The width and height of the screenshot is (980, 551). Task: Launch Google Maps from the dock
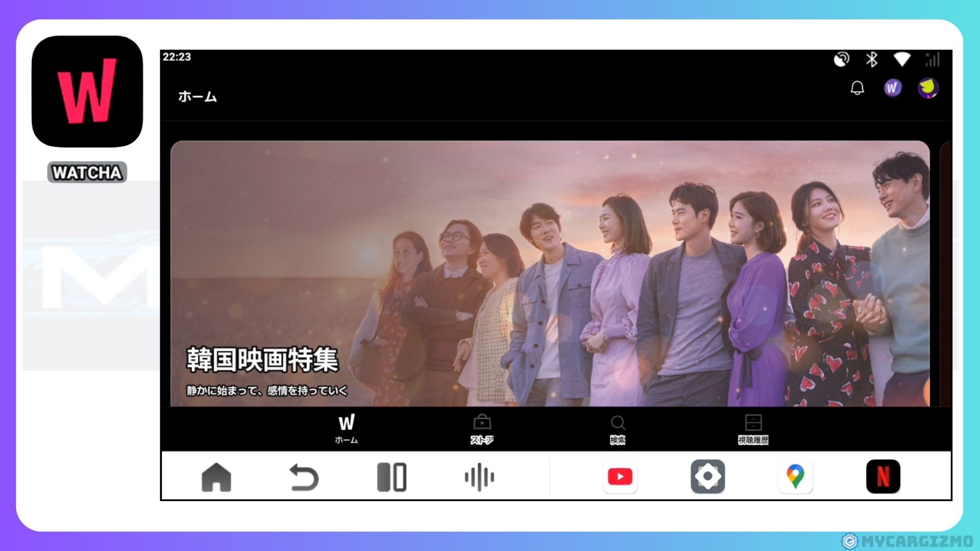795,477
